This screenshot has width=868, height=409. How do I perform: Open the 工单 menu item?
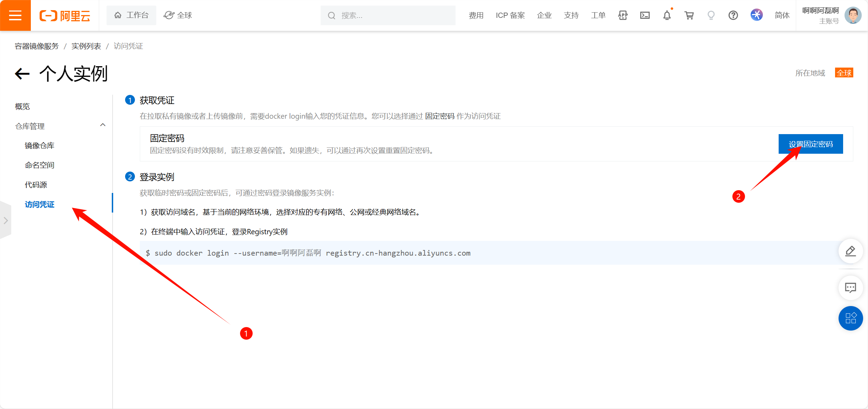click(598, 15)
